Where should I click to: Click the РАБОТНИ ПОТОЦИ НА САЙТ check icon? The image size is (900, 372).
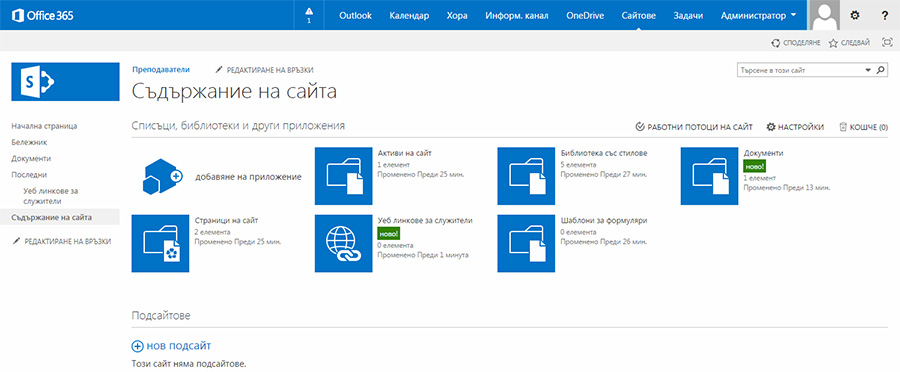tap(640, 127)
